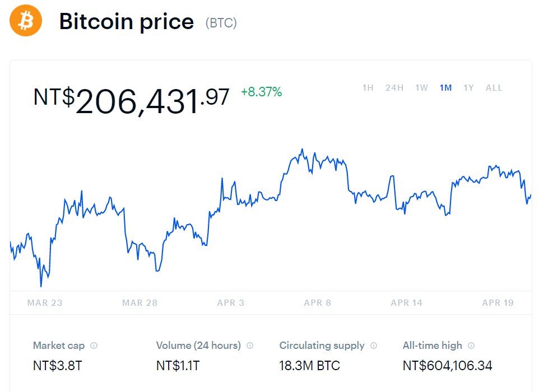Click the APR 19 date marker
The image size is (539, 392).
pos(498,302)
